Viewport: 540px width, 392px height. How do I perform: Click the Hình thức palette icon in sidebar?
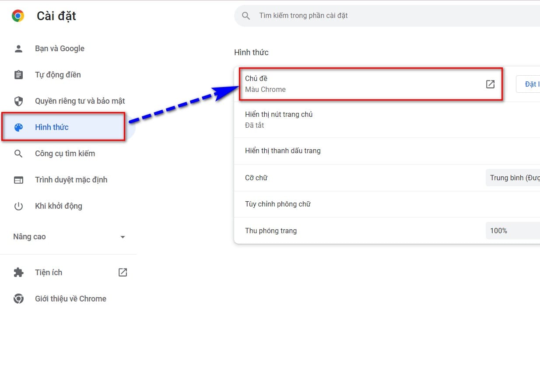coord(18,127)
